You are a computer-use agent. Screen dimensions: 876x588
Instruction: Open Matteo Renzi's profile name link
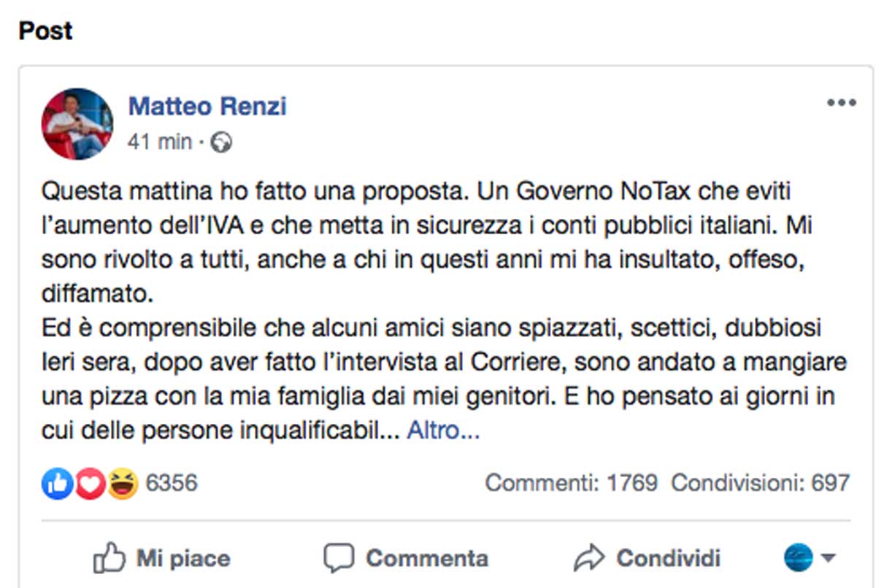coord(207,107)
